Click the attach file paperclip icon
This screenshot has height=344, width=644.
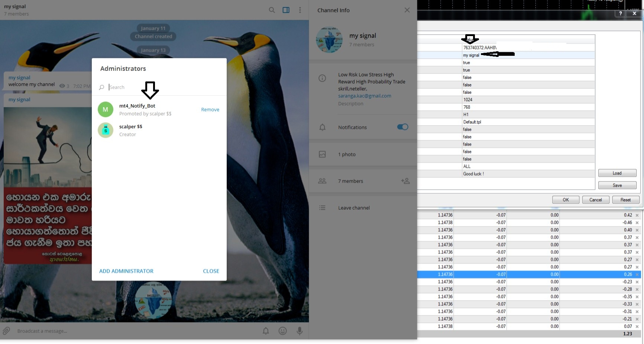[x=6, y=331]
